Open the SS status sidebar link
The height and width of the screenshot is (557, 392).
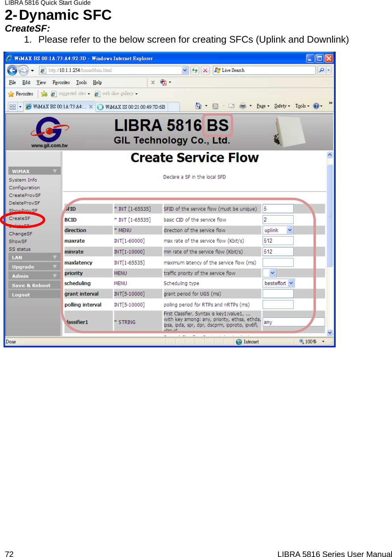[x=20, y=249]
